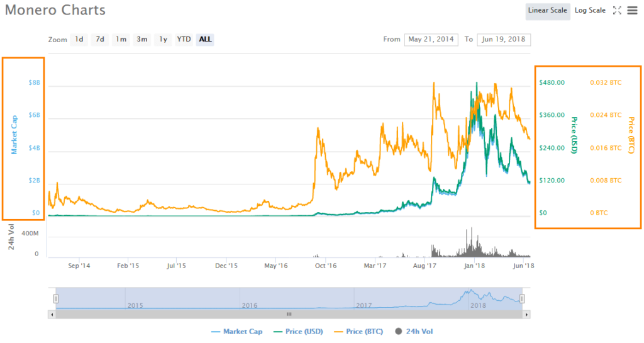644x343 pixels.
Task: Grab the left navigator range handle
Action: (x=56, y=299)
